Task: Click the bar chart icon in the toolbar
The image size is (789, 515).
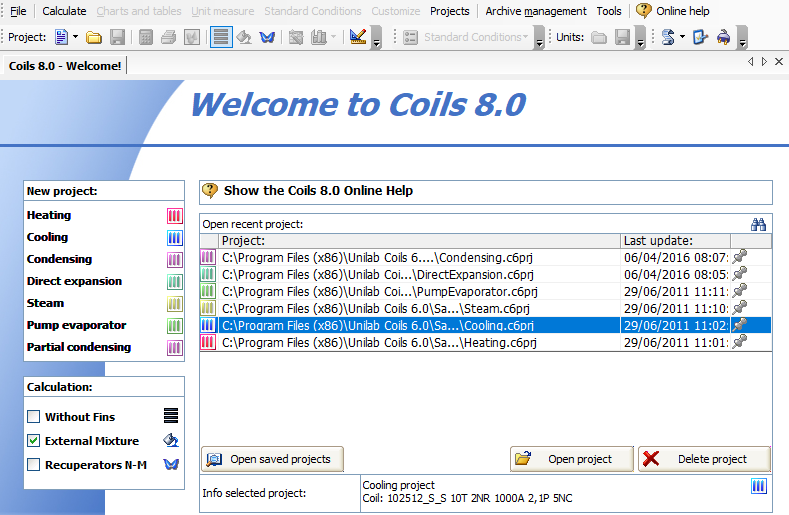Action: pos(319,37)
